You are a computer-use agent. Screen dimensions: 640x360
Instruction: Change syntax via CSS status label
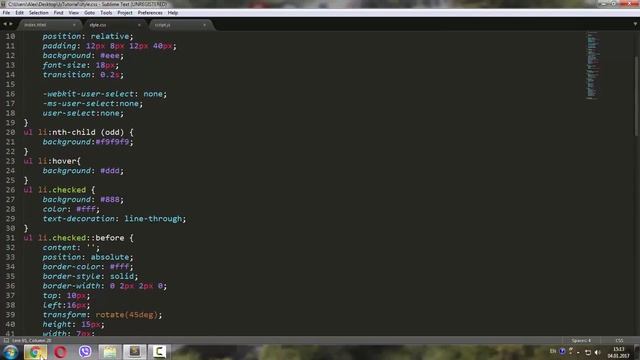[619, 340]
